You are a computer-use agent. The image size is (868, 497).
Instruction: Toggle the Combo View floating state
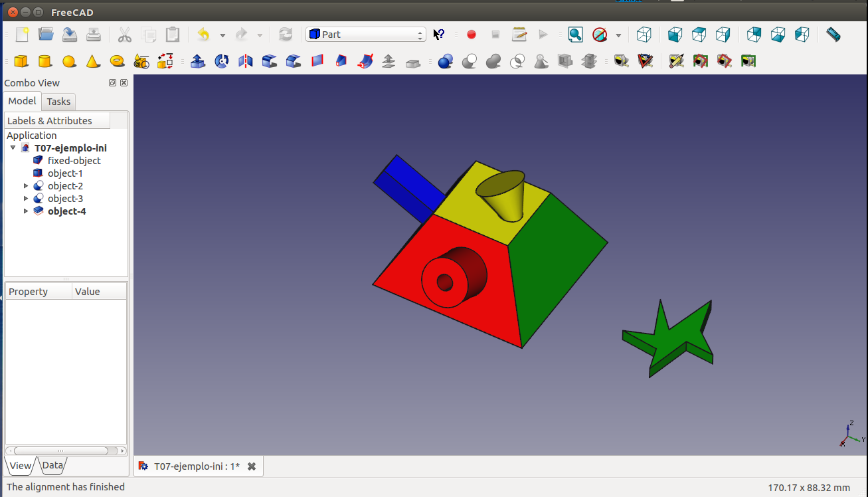(112, 83)
